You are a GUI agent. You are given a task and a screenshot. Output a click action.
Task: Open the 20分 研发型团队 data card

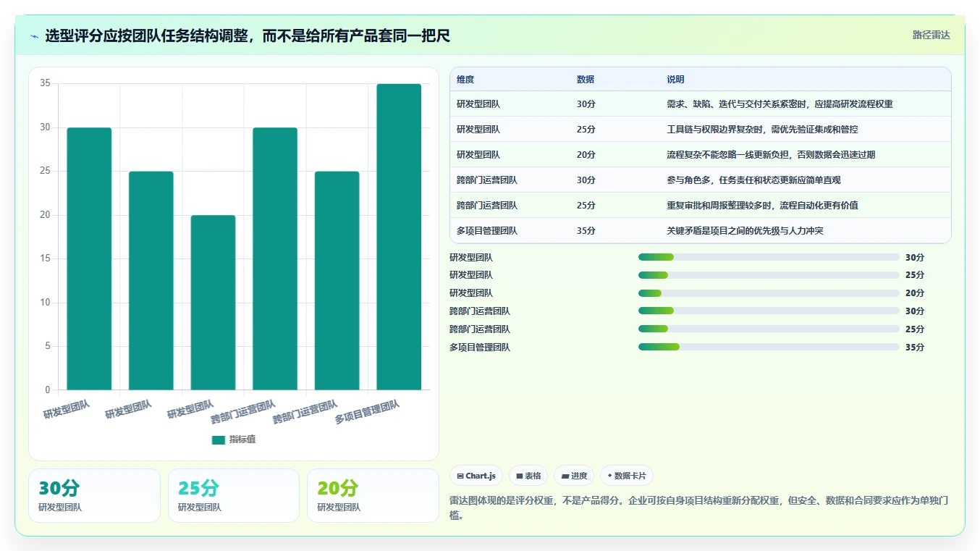373,495
